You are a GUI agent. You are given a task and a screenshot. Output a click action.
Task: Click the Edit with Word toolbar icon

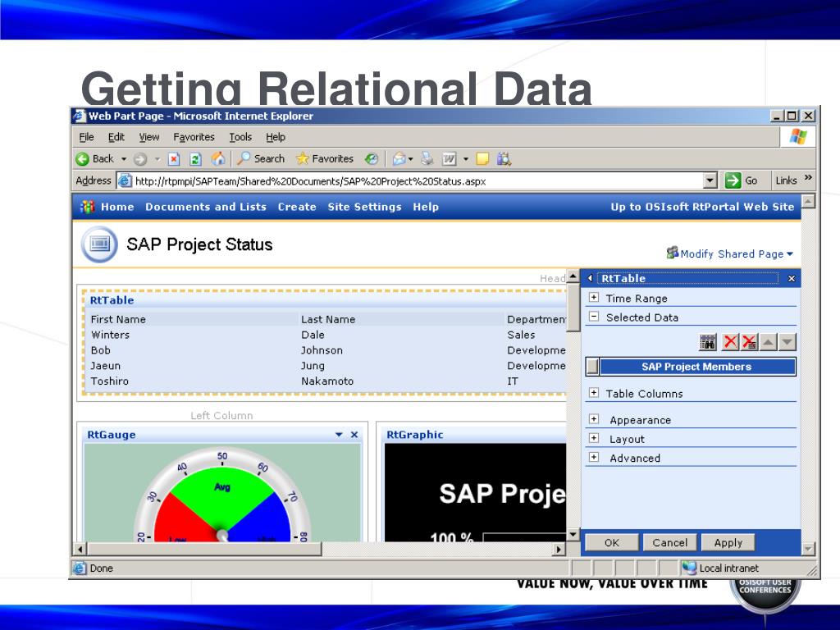point(449,158)
